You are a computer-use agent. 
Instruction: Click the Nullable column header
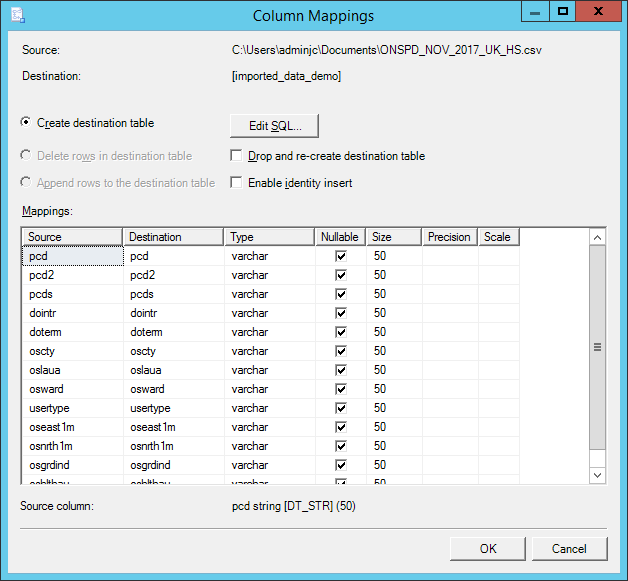(x=340, y=237)
